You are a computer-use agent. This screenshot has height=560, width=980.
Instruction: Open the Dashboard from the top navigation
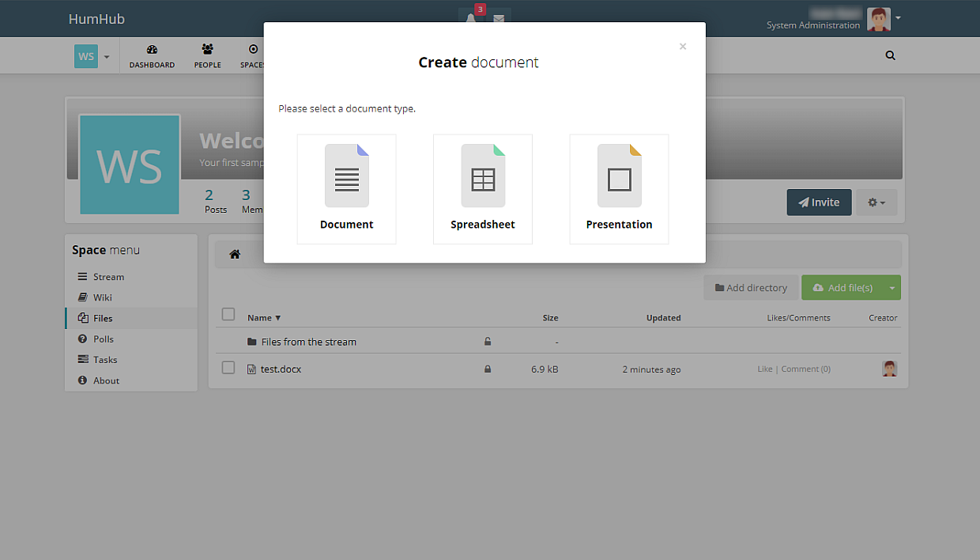(x=152, y=55)
